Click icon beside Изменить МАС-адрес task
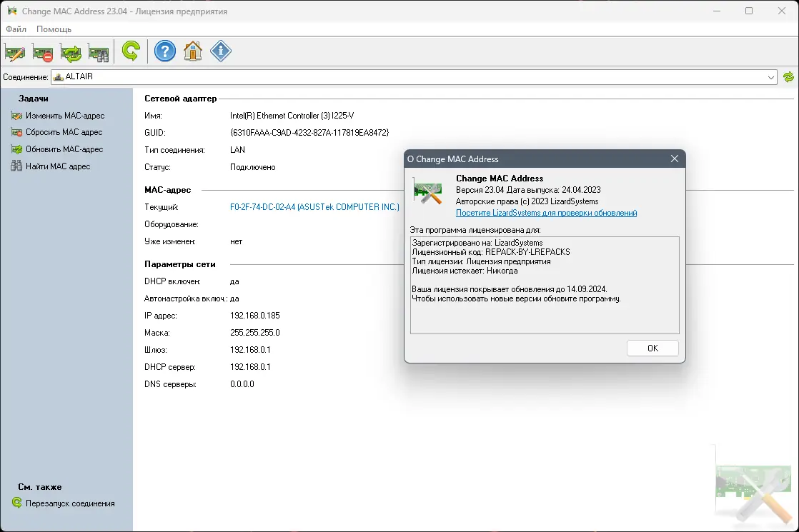This screenshot has height=532, width=799. [x=17, y=116]
